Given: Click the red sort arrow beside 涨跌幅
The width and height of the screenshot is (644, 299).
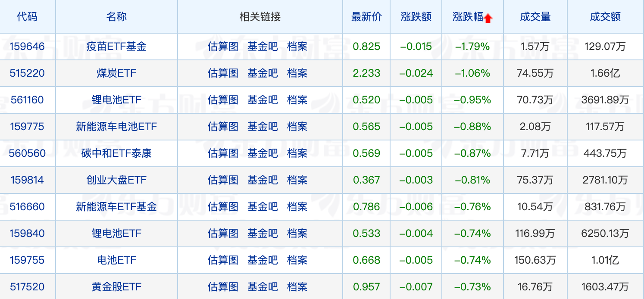Looking at the screenshot, I should (x=488, y=18).
